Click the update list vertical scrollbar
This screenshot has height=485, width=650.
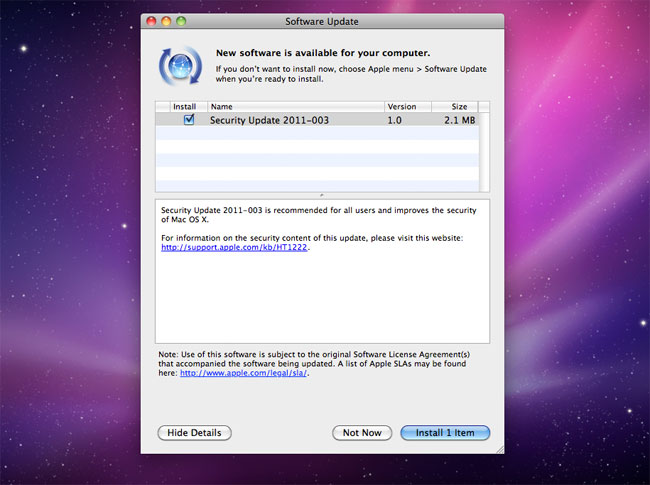tap(485, 150)
